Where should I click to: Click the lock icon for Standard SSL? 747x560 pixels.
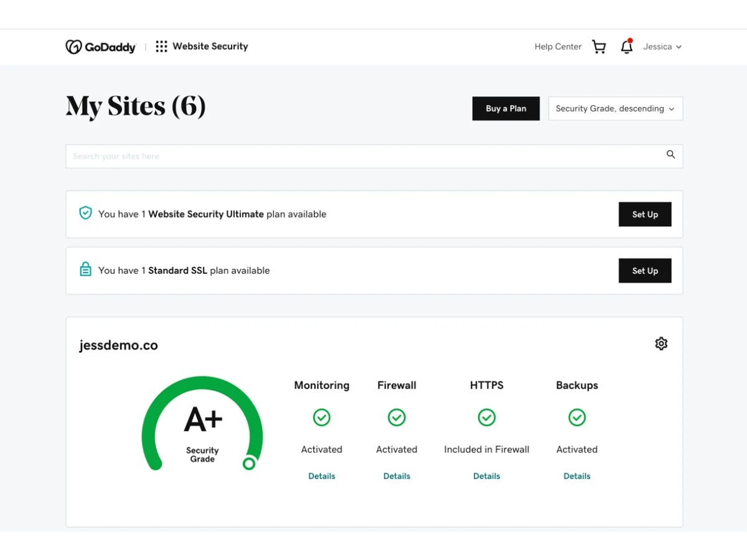click(85, 269)
